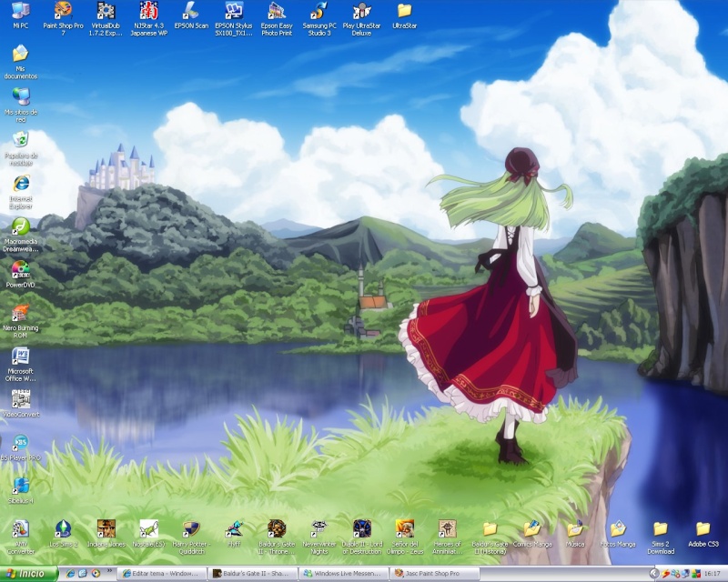Select the Mi PC desktop icon

(20, 15)
